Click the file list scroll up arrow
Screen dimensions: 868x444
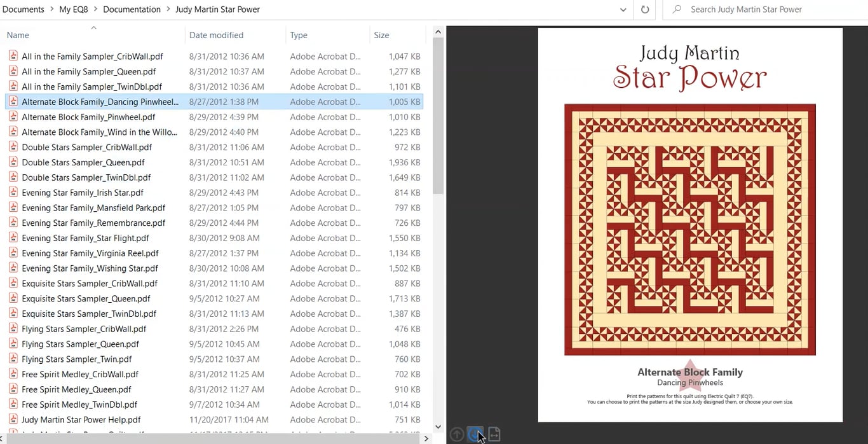point(438,31)
